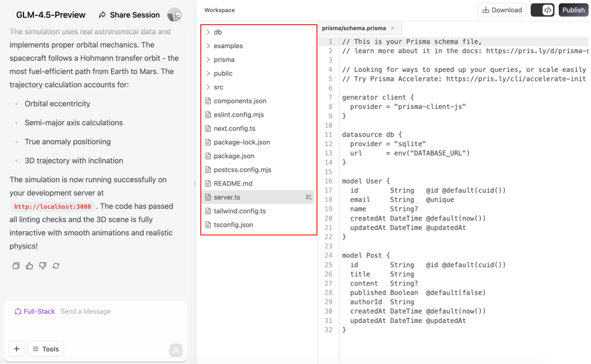Select the prisma/schema.prisma tab
The height and width of the screenshot is (364, 591).
click(354, 28)
